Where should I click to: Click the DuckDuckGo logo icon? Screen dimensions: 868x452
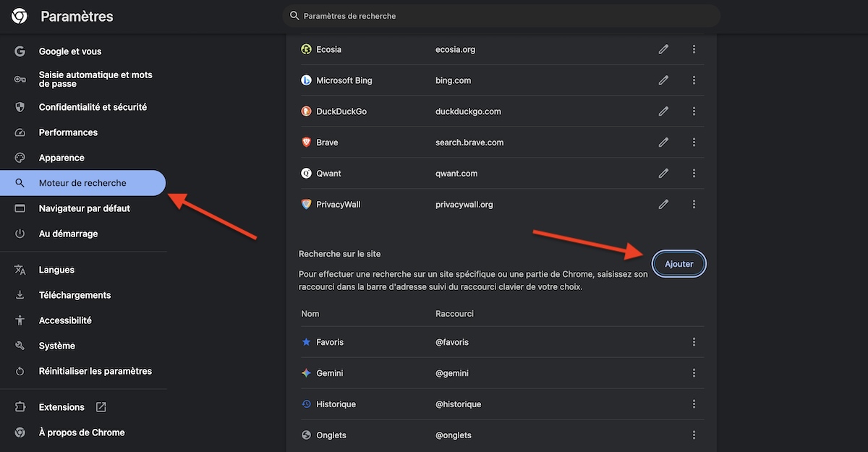point(306,111)
